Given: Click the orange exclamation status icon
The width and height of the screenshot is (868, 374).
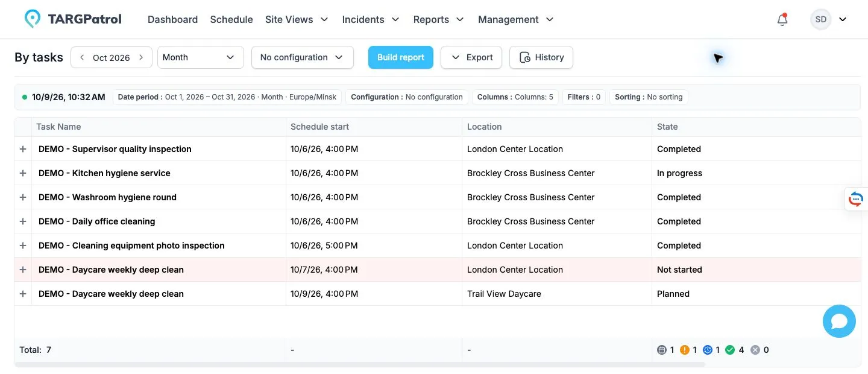Looking at the screenshot, I should pos(684,350).
